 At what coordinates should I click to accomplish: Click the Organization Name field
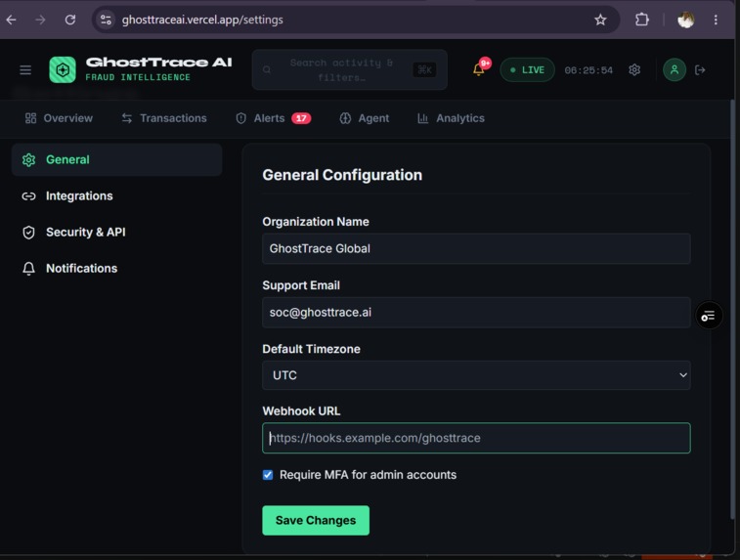[476, 248]
